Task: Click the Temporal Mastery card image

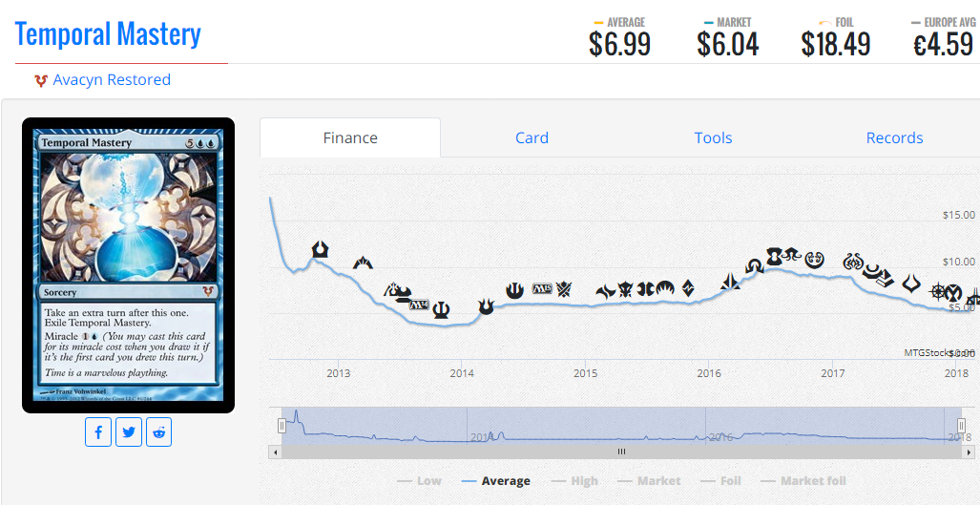Action: (128, 265)
